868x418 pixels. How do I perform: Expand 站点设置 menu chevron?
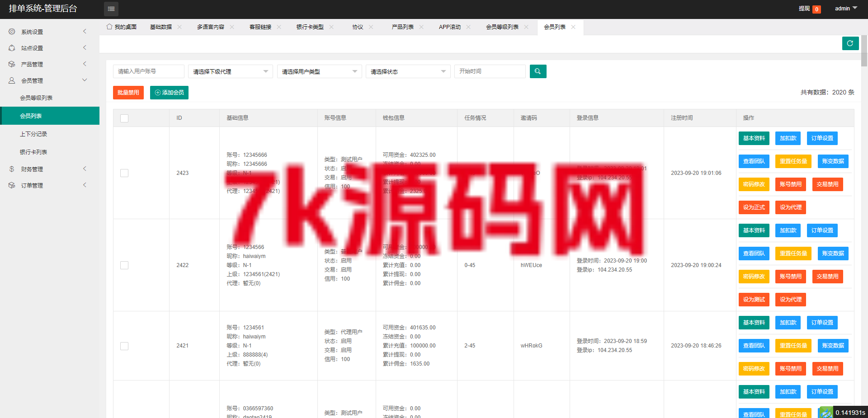point(85,47)
